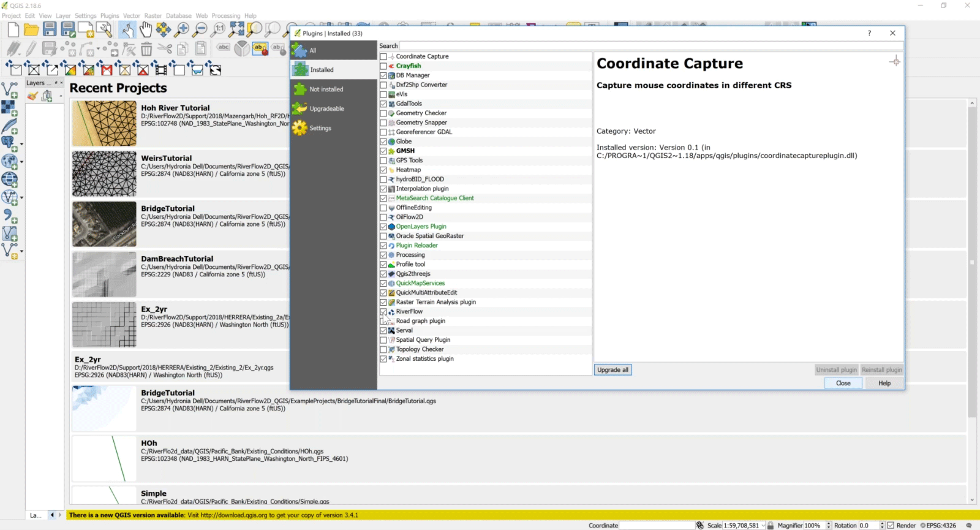Viewport: 980px width, 530px height.
Task: Uncheck the Heatmap plugin checkbox
Action: (x=383, y=170)
